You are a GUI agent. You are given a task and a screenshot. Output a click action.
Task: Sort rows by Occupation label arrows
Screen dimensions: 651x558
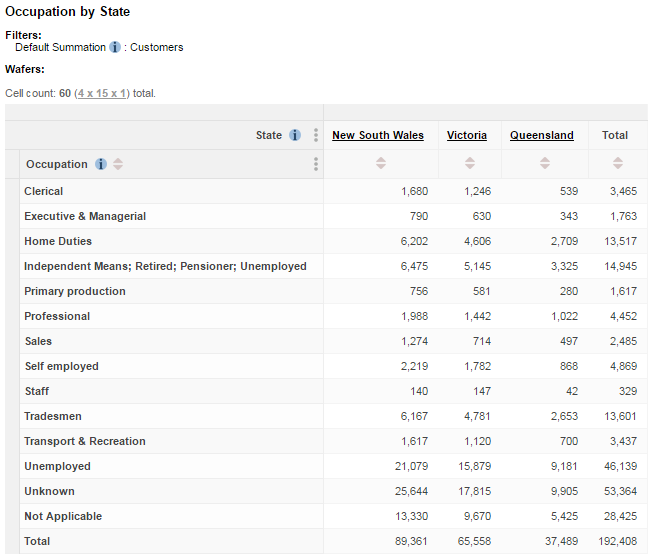pos(118,164)
